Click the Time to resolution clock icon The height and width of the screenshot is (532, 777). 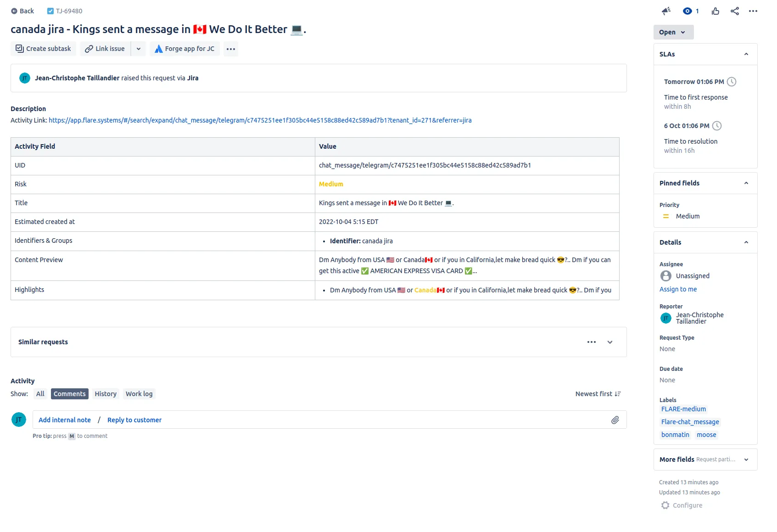click(717, 126)
